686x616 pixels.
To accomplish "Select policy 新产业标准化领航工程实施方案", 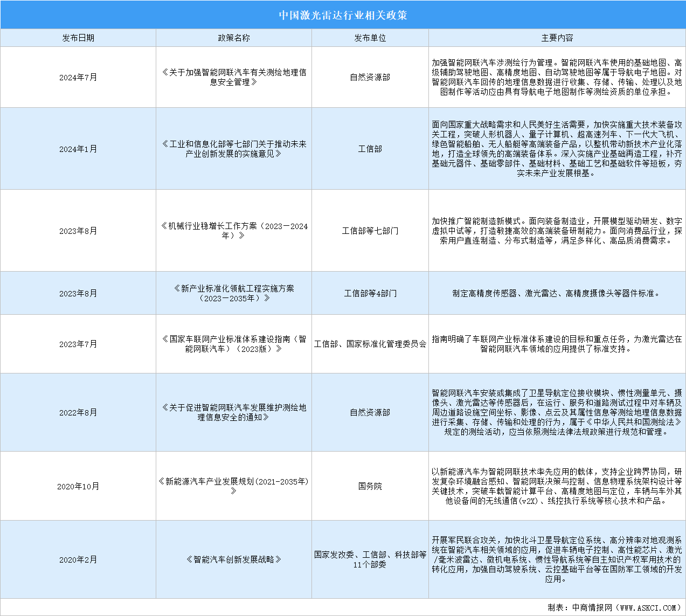I will coord(234,293).
